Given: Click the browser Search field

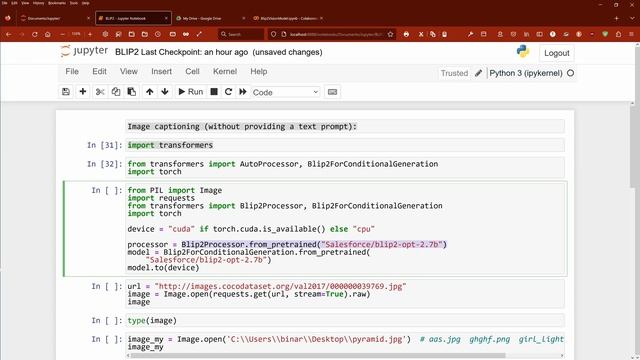Looking at the screenshot, I should [241, 34].
